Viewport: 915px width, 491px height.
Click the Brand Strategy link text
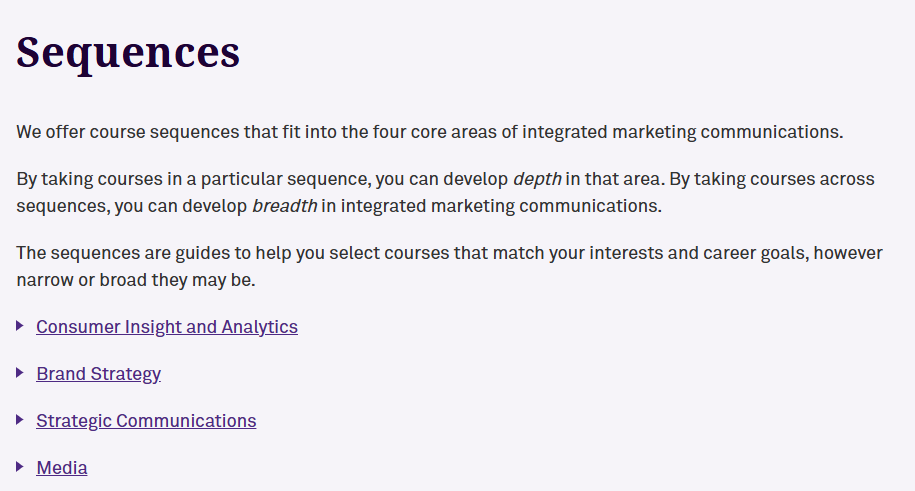pyautogui.click(x=98, y=374)
